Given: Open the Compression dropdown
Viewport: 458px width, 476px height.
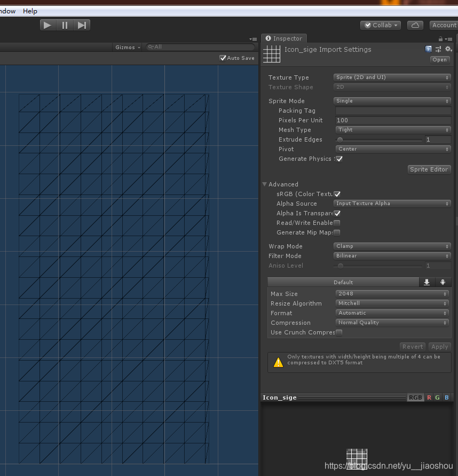Looking at the screenshot, I should [x=392, y=323].
